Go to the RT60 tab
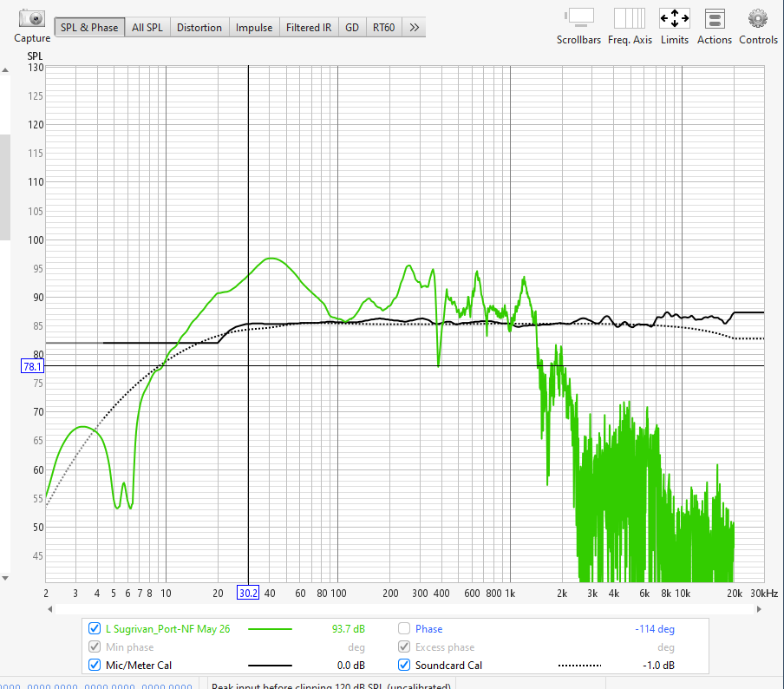Image resolution: width=784 pixels, height=689 pixels. pyautogui.click(x=383, y=28)
